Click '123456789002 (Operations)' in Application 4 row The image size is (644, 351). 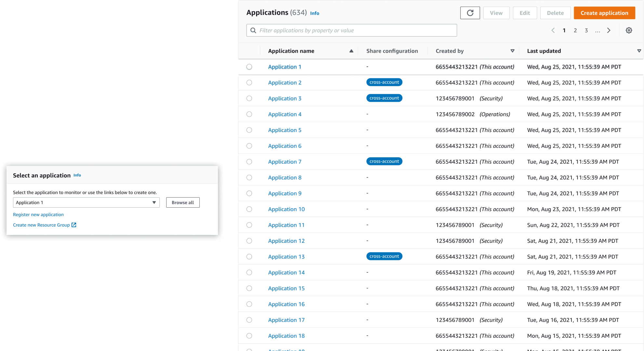coord(473,114)
